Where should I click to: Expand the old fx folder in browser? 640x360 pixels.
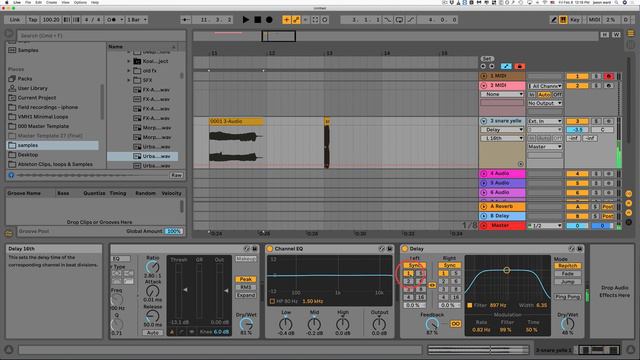tap(129, 71)
